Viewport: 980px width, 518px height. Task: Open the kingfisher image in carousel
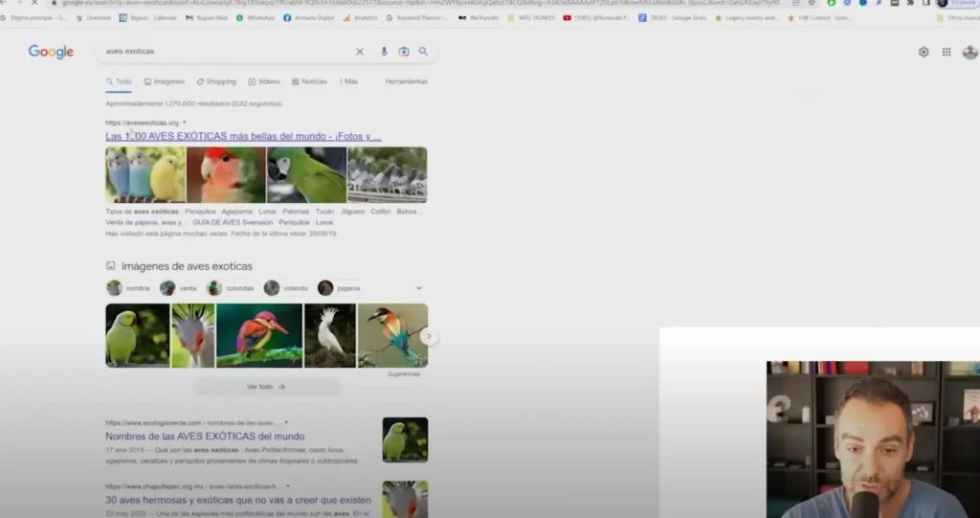[x=259, y=336]
